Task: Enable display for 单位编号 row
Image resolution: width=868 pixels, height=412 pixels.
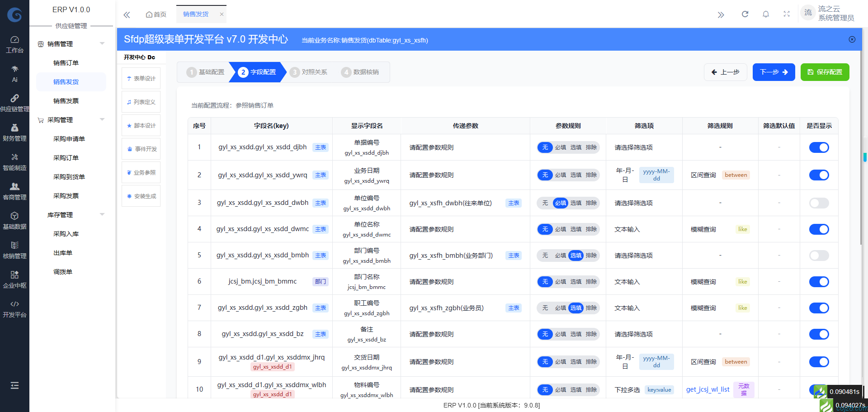Action: click(819, 203)
